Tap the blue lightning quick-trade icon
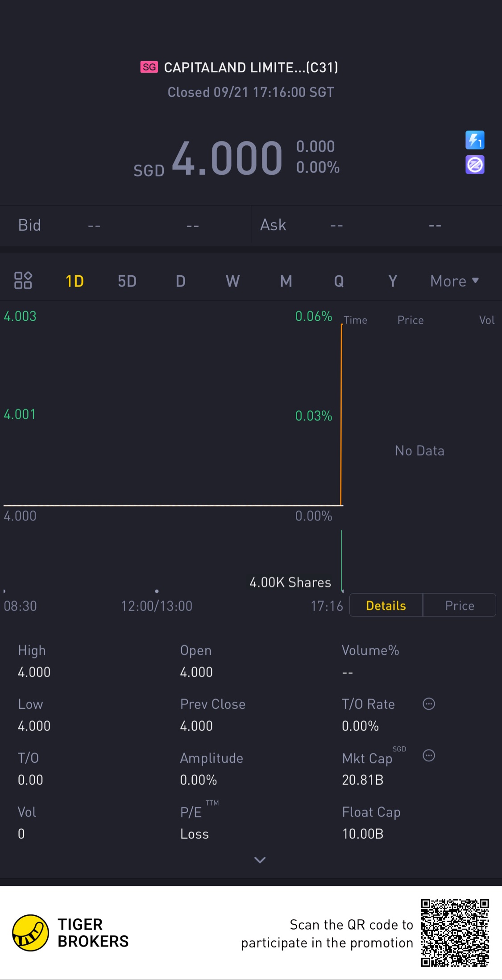This screenshot has height=980, width=502. pos(475,140)
